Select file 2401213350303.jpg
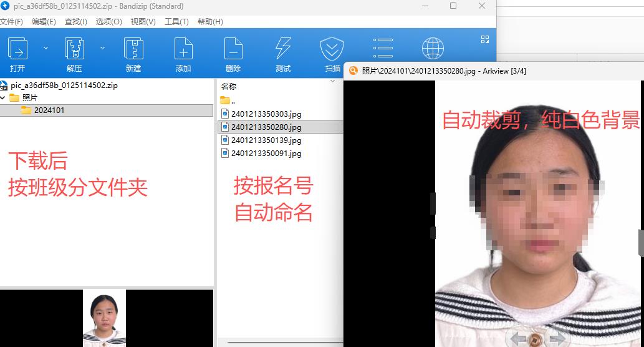Viewport: 644px width, 347px height. [266, 114]
